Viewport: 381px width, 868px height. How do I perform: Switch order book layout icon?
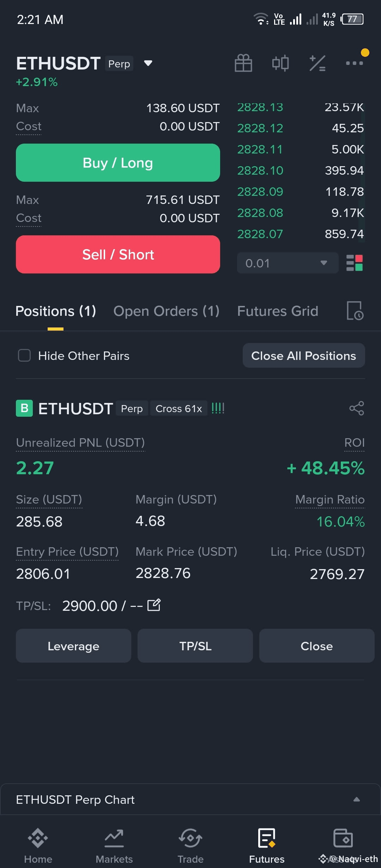click(355, 263)
